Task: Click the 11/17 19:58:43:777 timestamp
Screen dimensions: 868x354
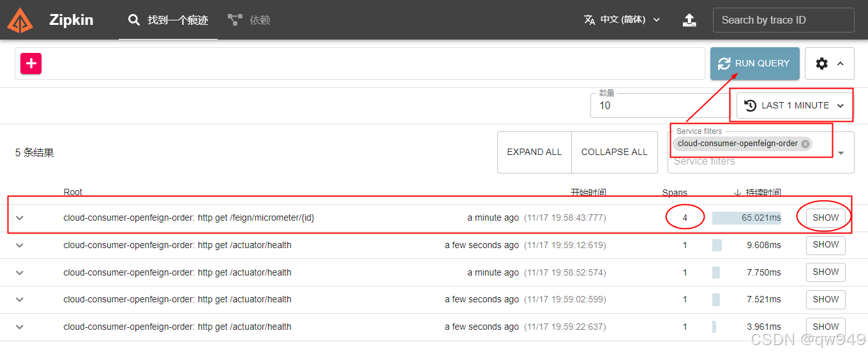Action: click(x=565, y=218)
